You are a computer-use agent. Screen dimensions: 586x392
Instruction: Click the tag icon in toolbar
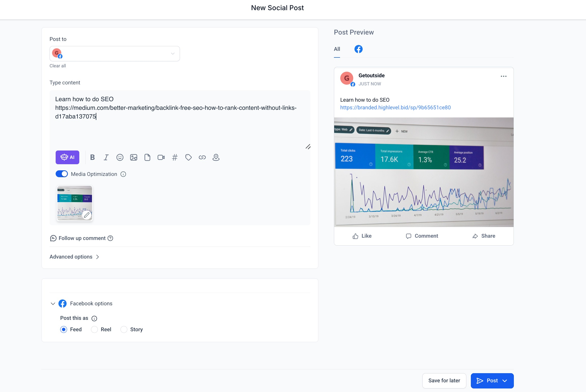tap(189, 157)
